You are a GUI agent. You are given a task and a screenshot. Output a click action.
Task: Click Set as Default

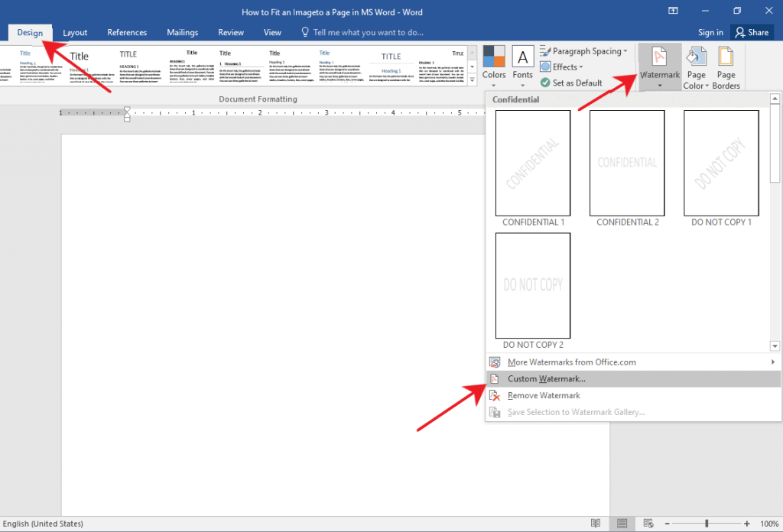(573, 83)
